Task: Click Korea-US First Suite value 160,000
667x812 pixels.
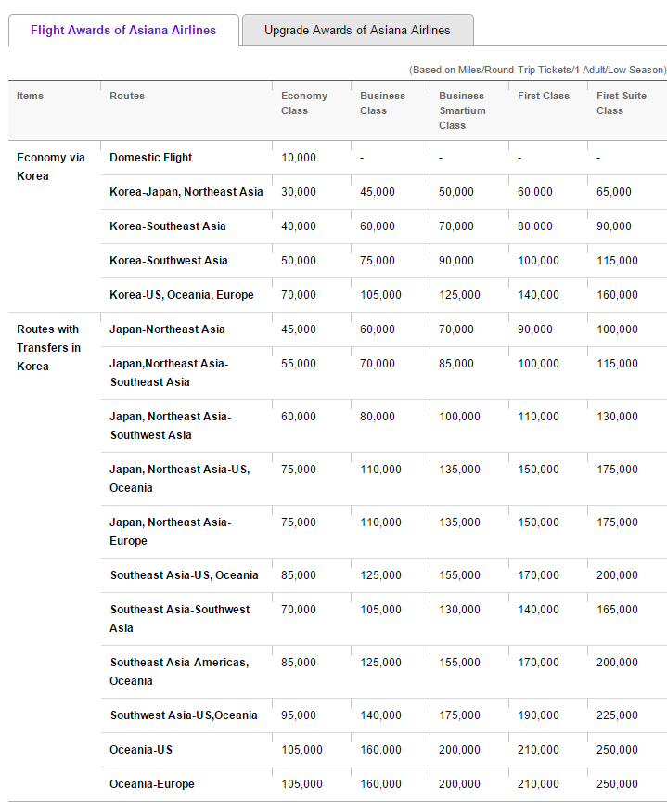Action: click(617, 295)
